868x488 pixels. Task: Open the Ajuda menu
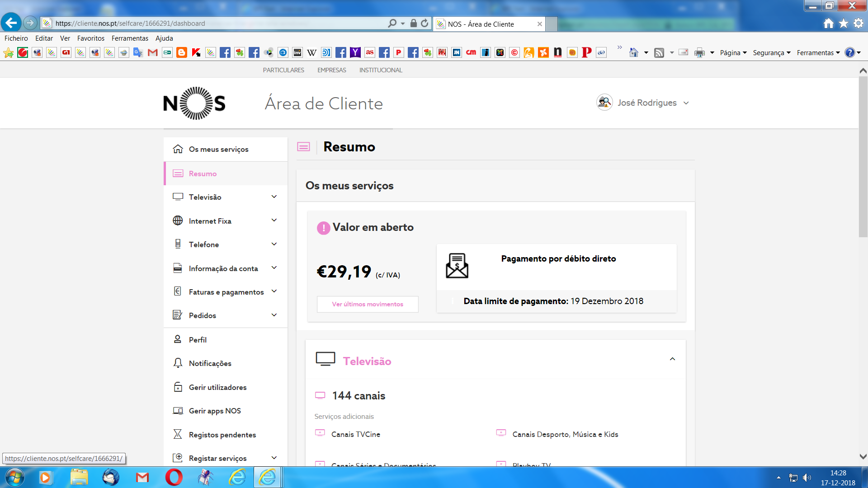(x=164, y=38)
